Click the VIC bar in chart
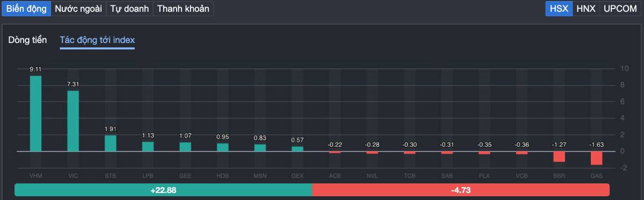Viewport: 644px width, 200px height. [x=73, y=121]
